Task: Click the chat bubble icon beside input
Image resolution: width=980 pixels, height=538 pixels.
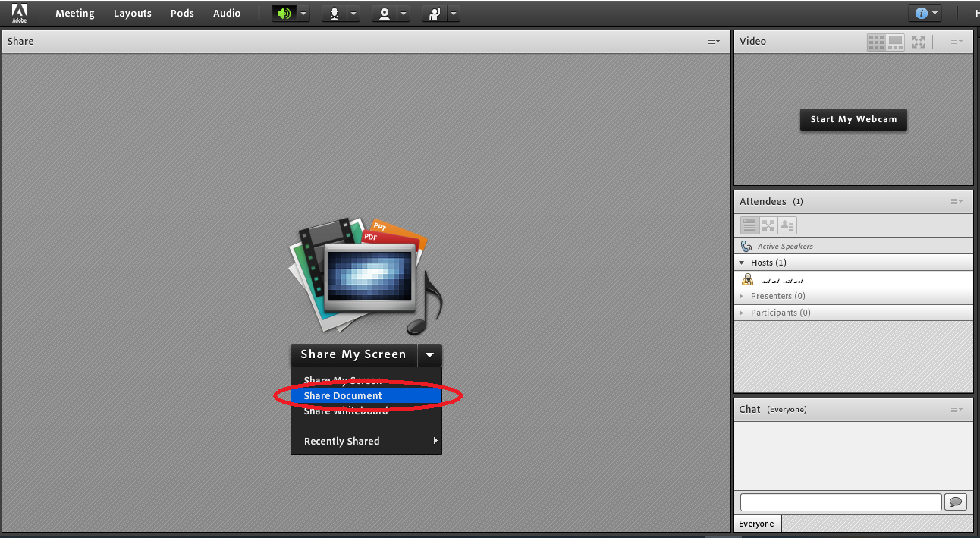Action: pos(955,502)
